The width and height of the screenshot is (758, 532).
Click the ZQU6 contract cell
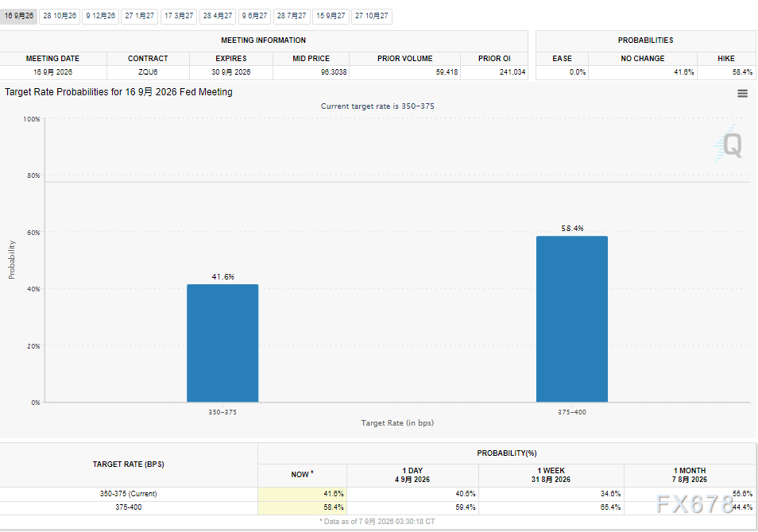coord(148,72)
